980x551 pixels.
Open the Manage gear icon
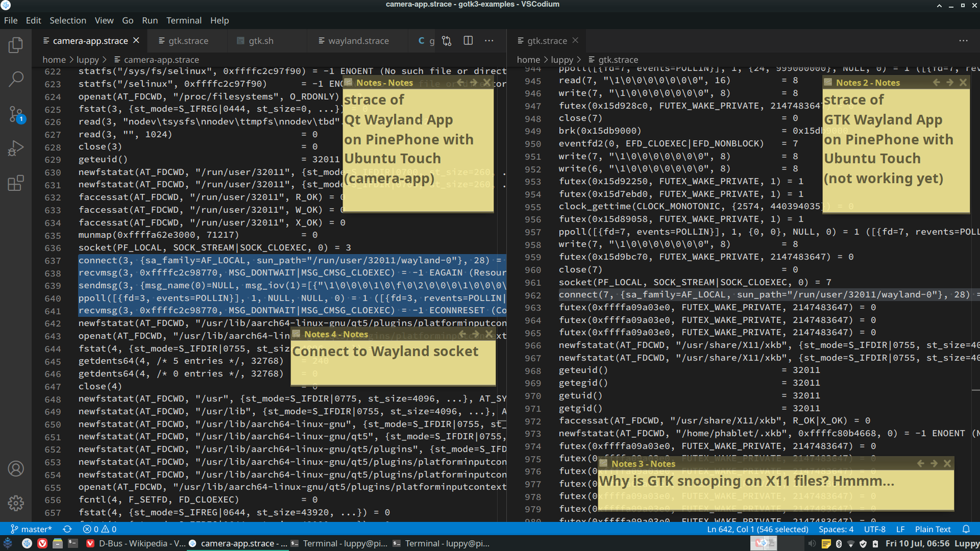coord(16,503)
